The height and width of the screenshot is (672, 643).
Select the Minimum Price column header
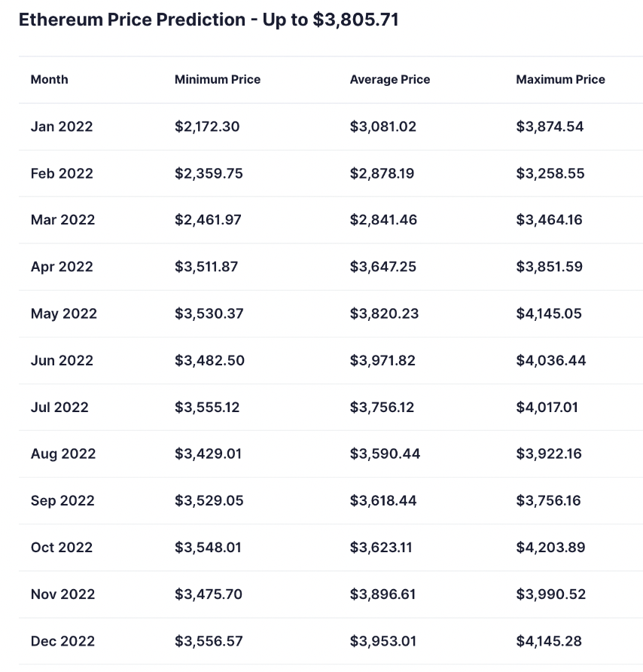click(218, 79)
